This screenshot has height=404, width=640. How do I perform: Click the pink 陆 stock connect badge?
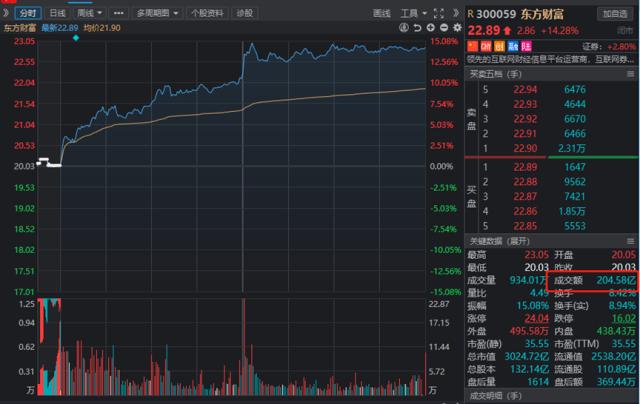[x=527, y=46]
